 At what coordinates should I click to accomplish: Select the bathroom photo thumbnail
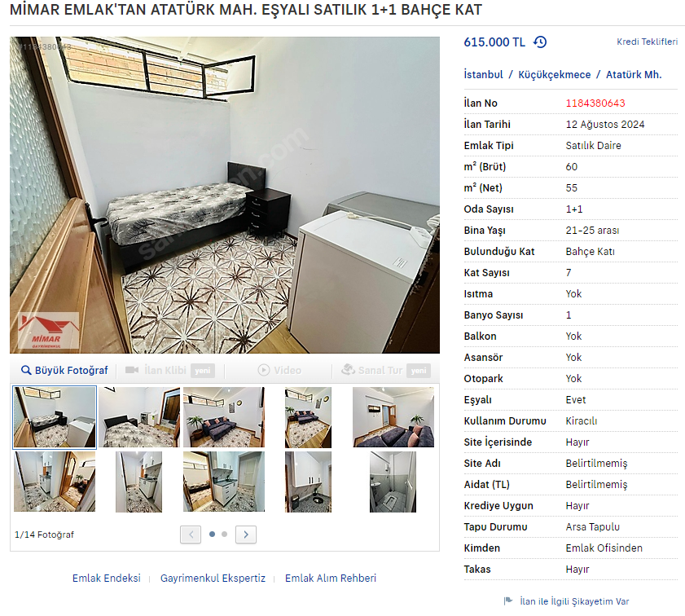[393, 482]
